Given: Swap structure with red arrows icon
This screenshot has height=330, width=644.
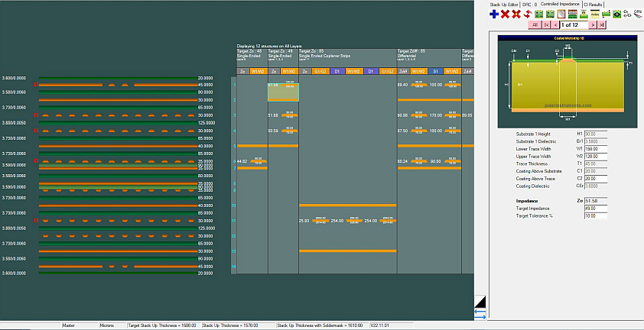Looking at the screenshot, I should click(528, 15).
